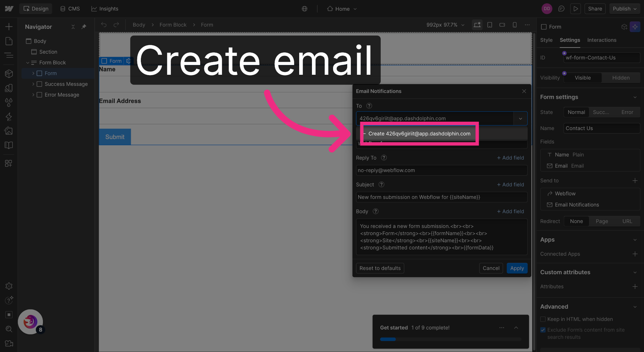Viewport: 644px width, 352px height.
Task: Click the Preview play icon
Action: tap(576, 9)
